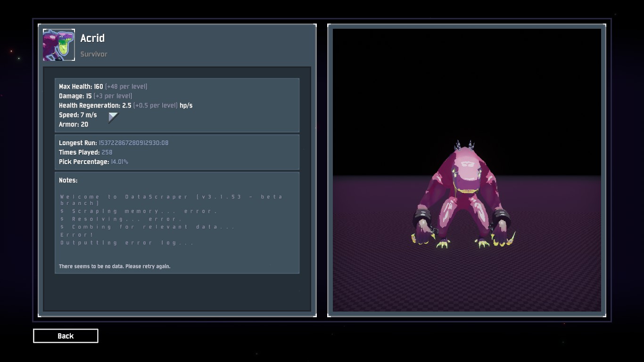Select the Acrid portrait icon
Image resolution: width=644 pixels, height=362 pixels.
[59, 45]
